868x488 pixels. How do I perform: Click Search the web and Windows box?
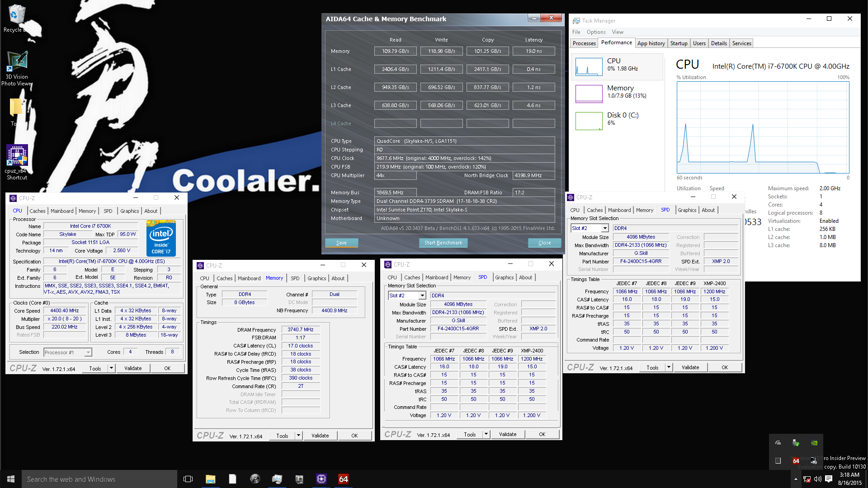point(99,479)
